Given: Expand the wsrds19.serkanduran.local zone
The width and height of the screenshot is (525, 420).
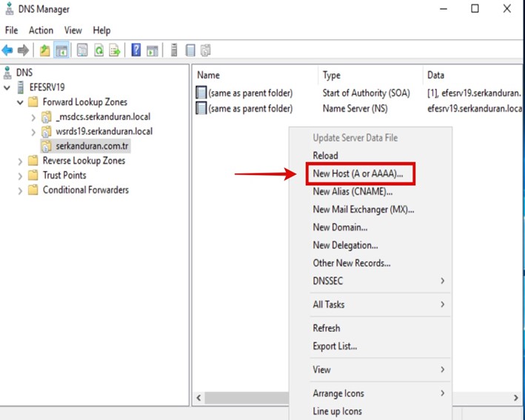Looking at the screenshot, I should click(x=33, y=132).
